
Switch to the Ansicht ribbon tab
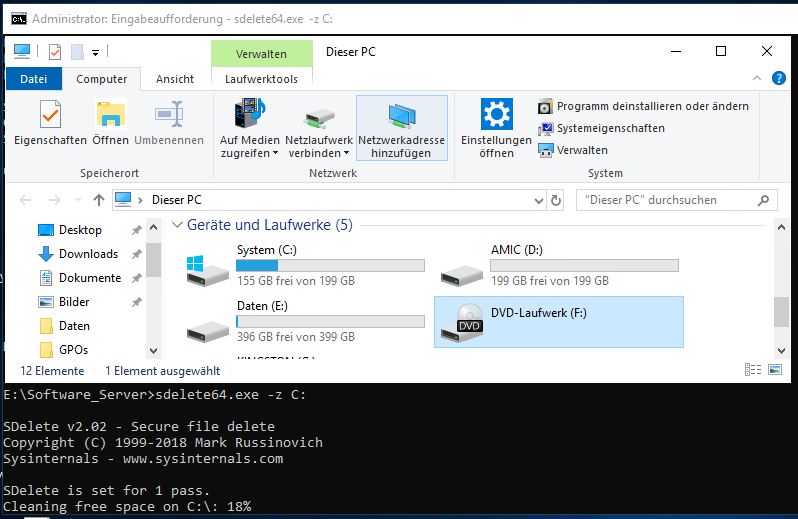175,79
